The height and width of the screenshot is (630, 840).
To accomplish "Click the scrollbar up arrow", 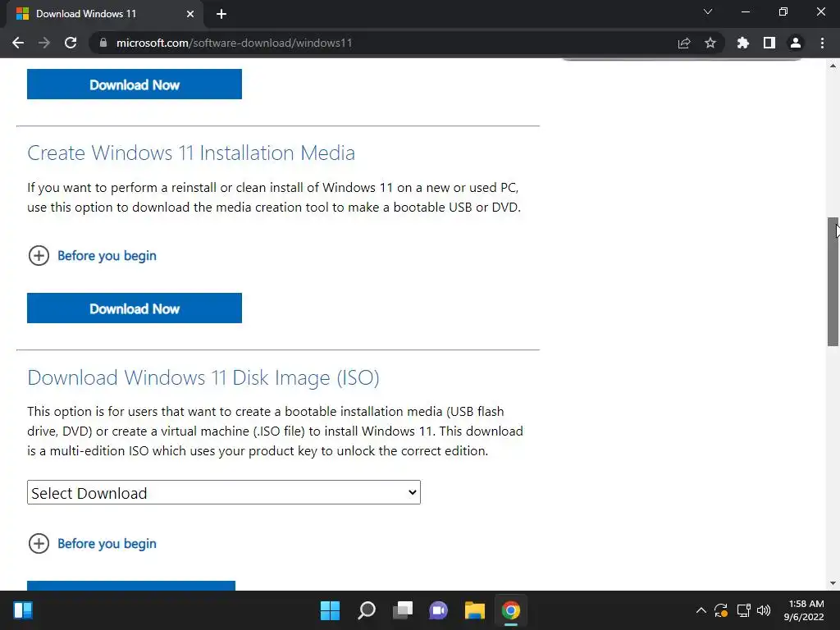I will coord(833,66).
